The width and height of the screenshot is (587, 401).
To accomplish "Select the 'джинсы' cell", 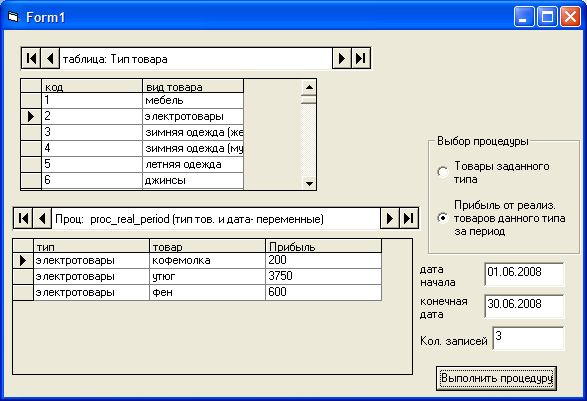I will (x=193, y=180).
